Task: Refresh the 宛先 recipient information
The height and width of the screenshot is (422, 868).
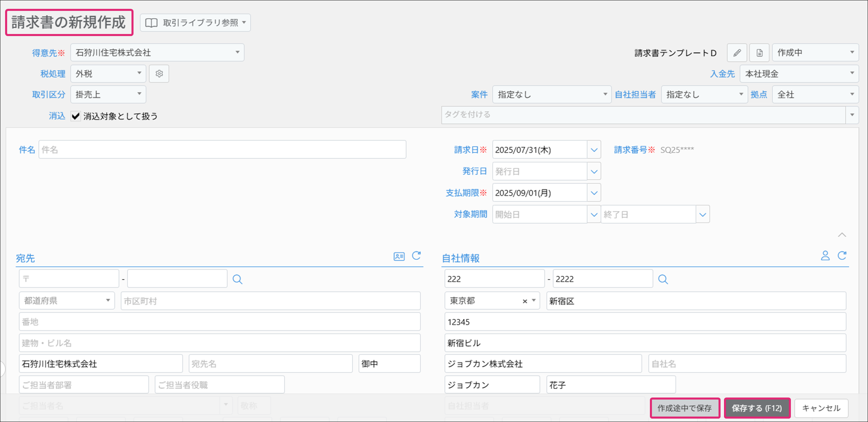Action: pos(417,256)
